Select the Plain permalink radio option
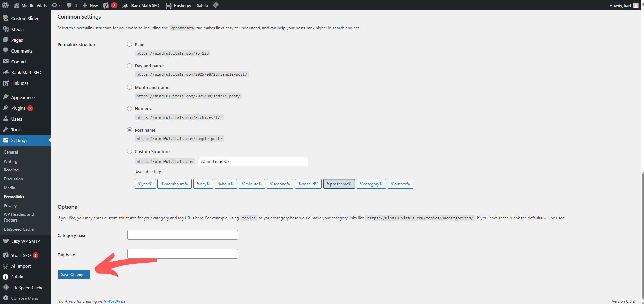 129,44
